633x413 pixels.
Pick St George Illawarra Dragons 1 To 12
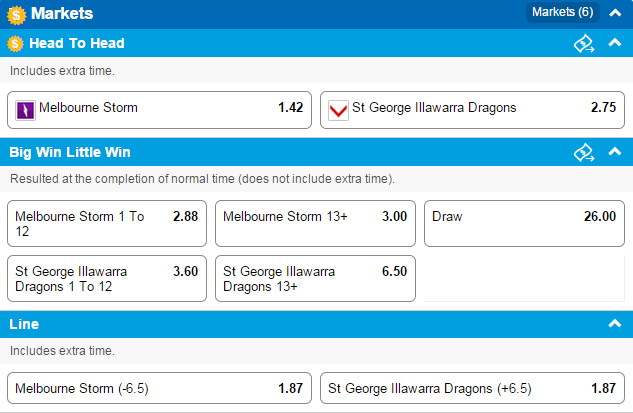coord(107,279)
